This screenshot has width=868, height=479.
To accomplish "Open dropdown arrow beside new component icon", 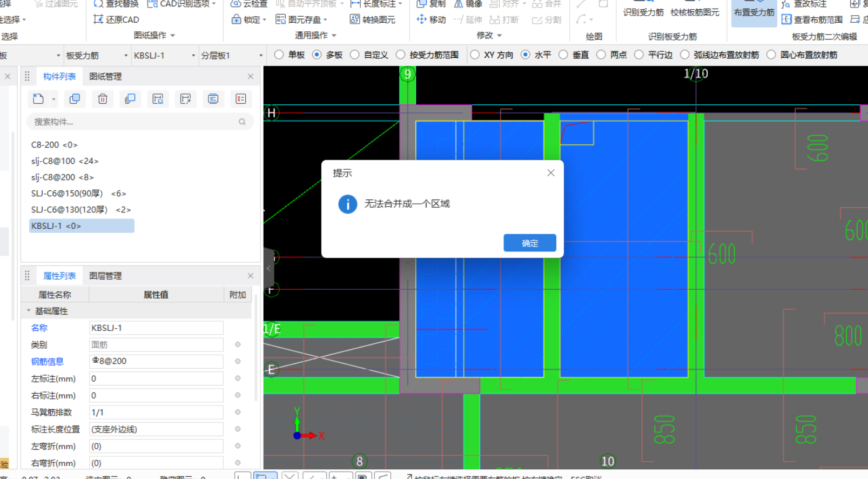I will [x=53, y=99].
